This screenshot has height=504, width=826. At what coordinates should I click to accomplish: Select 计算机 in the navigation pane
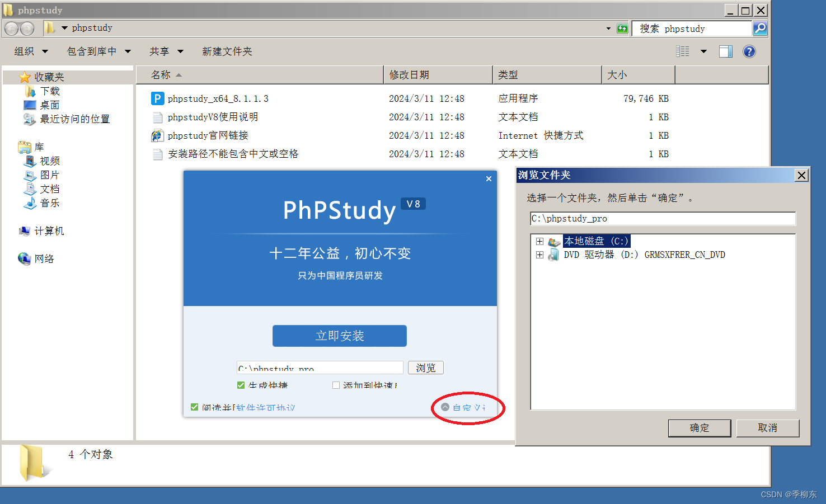click(x=49, y=231)
